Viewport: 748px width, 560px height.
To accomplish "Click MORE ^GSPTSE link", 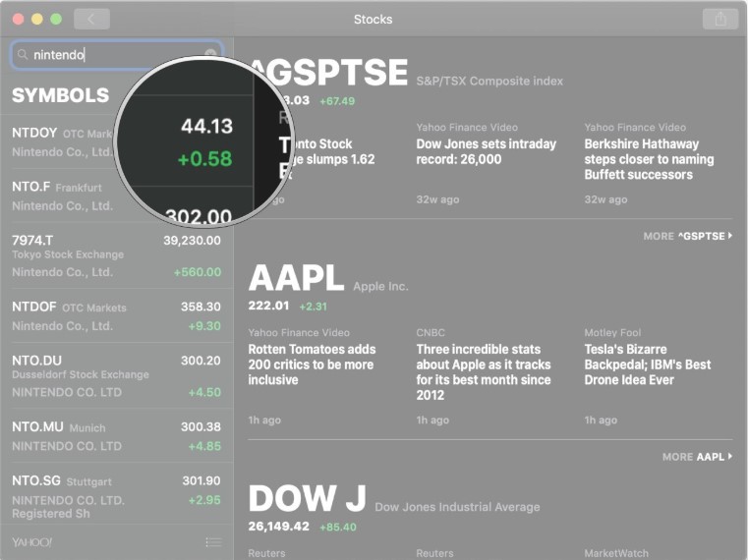I will pyautogui.click(x=687, y=236).
